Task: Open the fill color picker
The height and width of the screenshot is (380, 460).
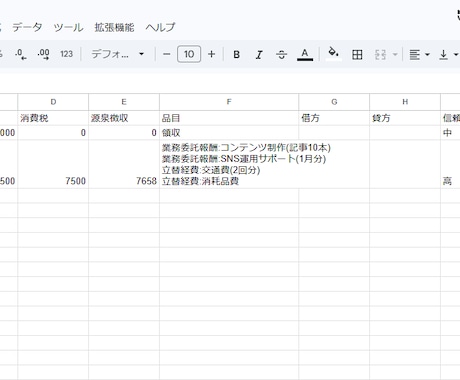Action: pyautogui.click(x=333, y=54)
